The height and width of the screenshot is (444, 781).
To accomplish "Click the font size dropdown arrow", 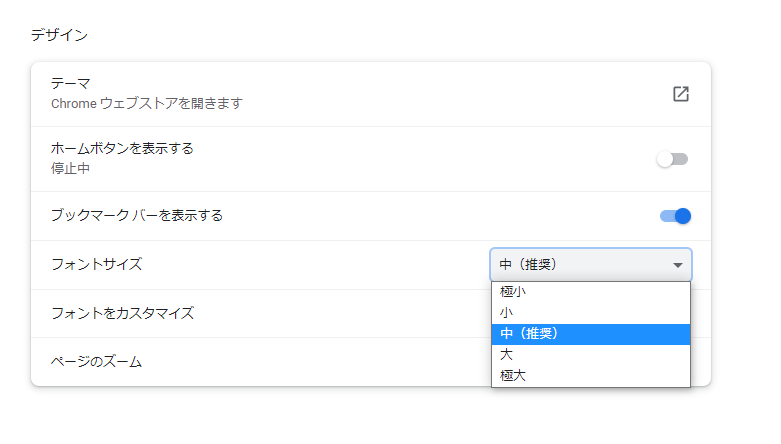I will click(677, 265).
